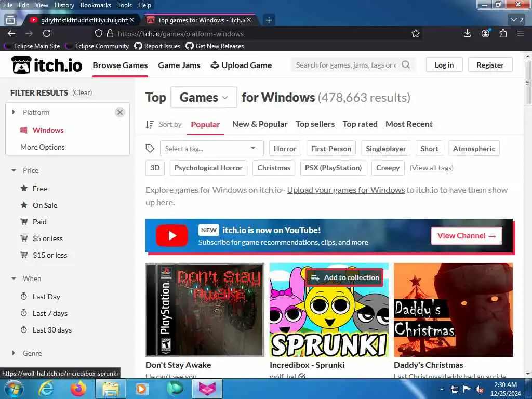
Task: Open the Firefox account icon
Action: pyautogui.click(x=486, y=33)
